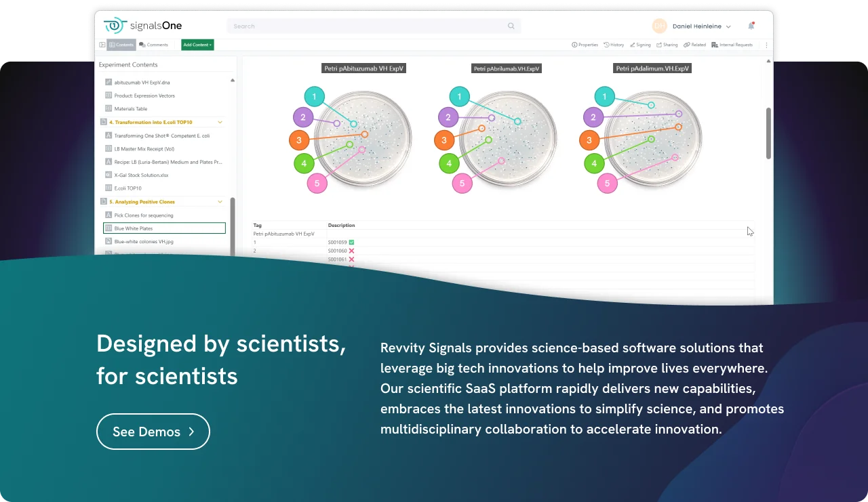This screenshot has height=502, width=868.
Task: Collapse section 4 Transformation into E.coli TOP10
Action: pos(220,122)
